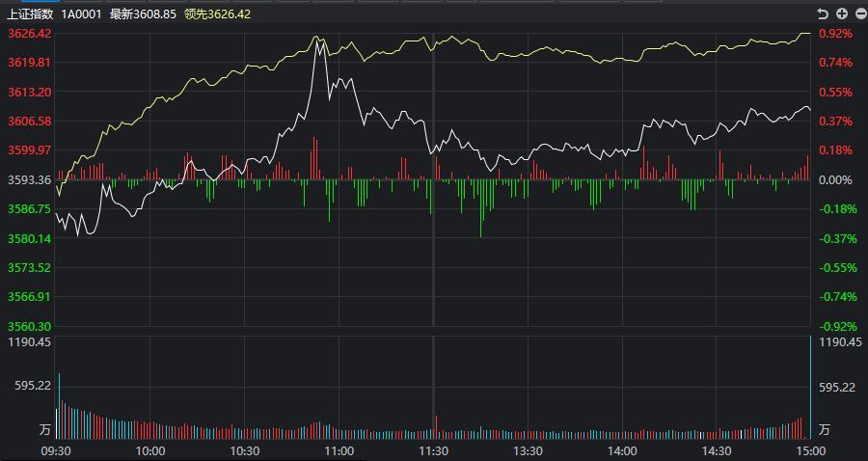
Task: Click the 14:30 time axis label
Action: point(717,450)
